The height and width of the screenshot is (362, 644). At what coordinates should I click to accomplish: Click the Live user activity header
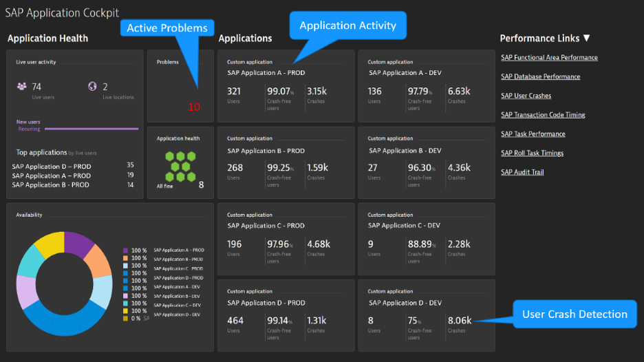[36, 62]
